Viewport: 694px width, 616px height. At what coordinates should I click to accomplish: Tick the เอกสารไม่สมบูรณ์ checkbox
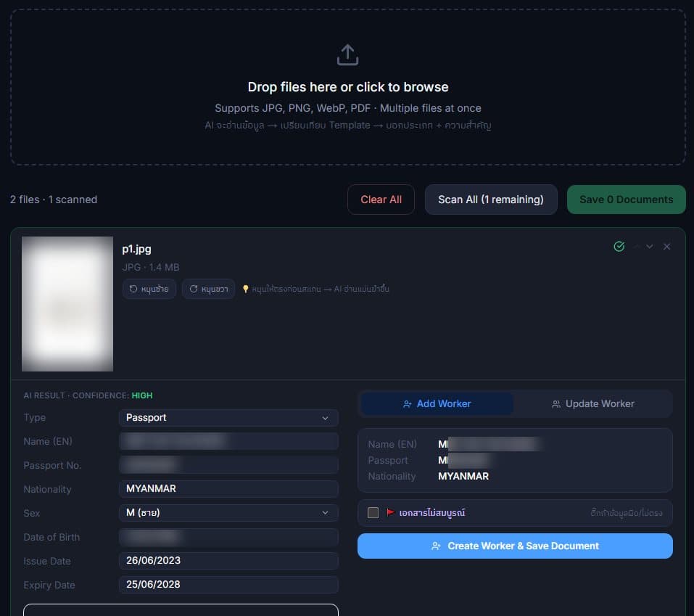[x=373, y=513]
